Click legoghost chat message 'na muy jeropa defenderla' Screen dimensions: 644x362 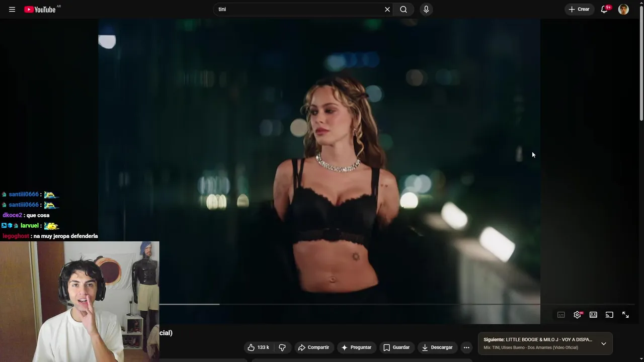[x=65, y=236]
